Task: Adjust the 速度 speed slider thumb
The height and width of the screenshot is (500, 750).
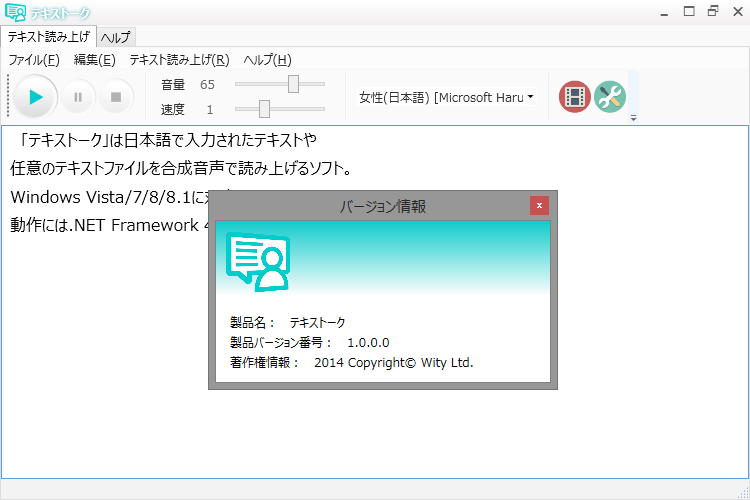Action: click(x=264, y=109)
